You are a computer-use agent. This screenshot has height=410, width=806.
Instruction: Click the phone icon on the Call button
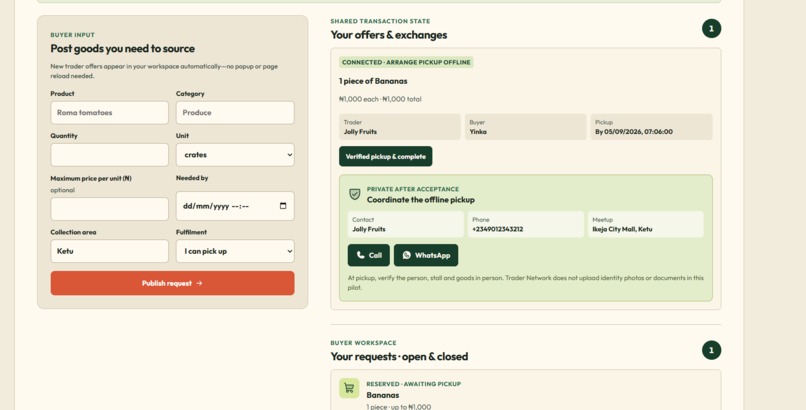pyautogui.click(x=360, y=255)
